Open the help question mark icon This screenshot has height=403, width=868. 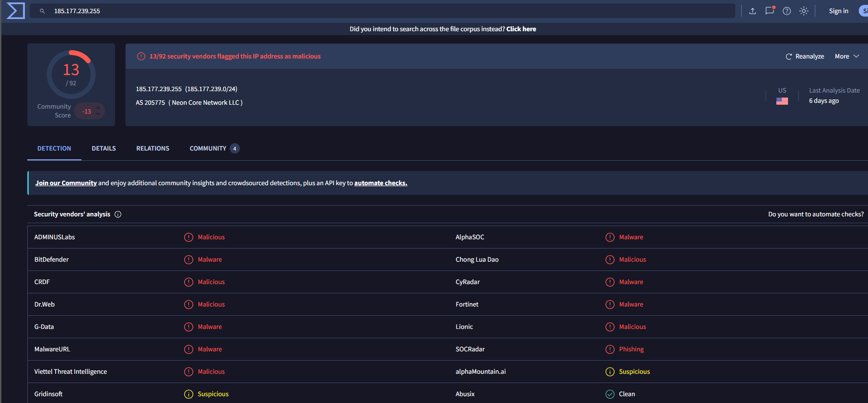click(787, 11)
